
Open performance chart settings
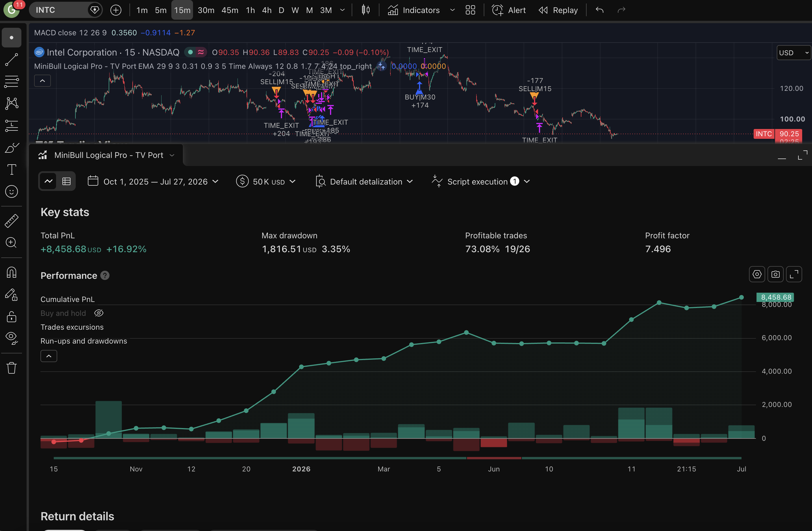[x=757, y=274]
